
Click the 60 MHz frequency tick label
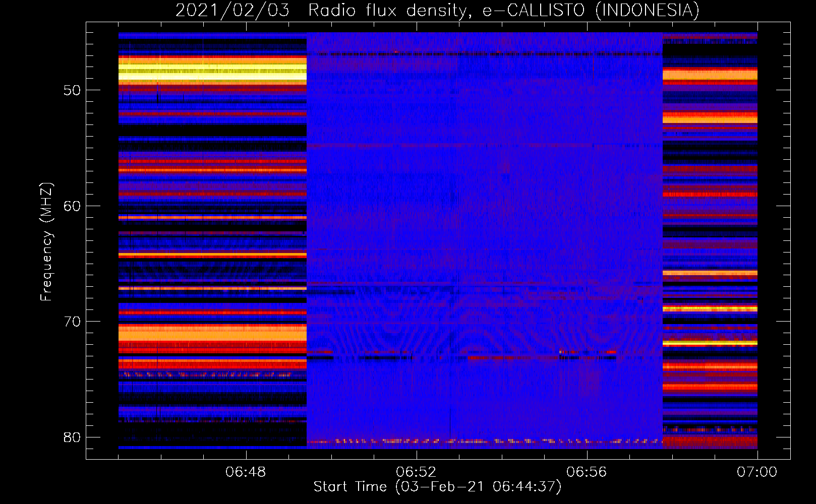click(72, 206)
